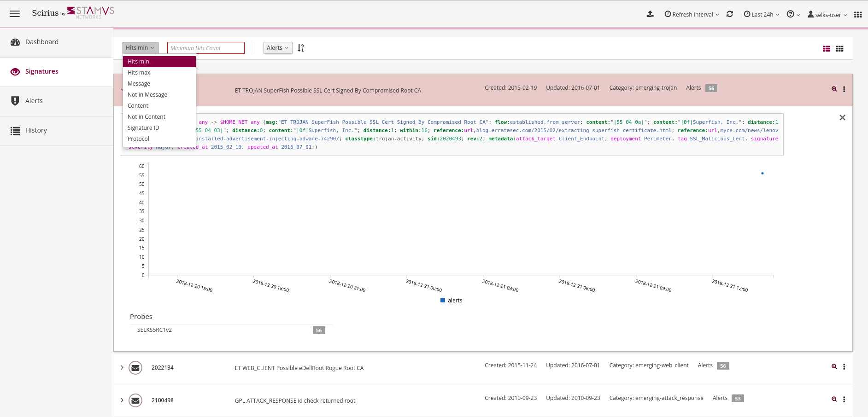Switch to grid card view
868x417 pixels.
(839, 49)
